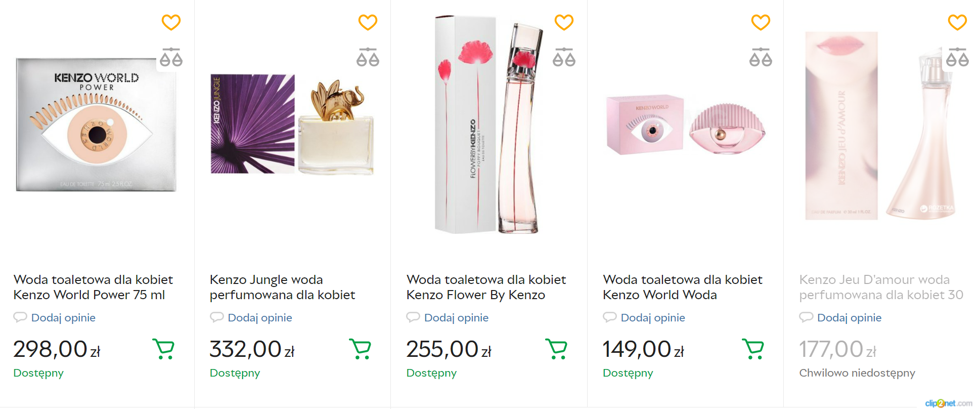This screenshot has height=409, width=980.
Task: Add Kenzo Jungle to comparison
Action: [368, 58]
